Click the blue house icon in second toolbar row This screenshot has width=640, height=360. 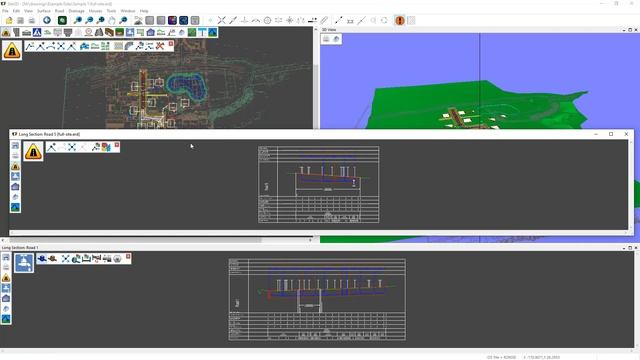pos(151,33)
